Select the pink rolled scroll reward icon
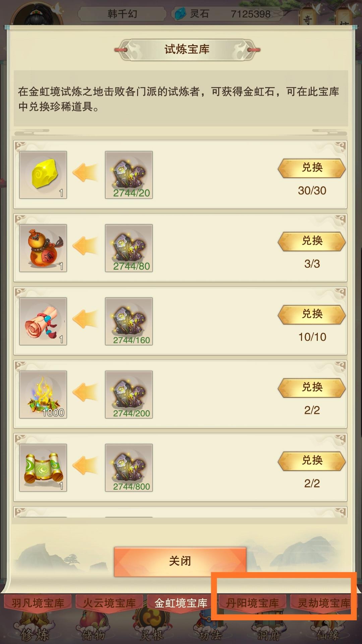Viewport: 362px width, 644px height. point(43,321)
